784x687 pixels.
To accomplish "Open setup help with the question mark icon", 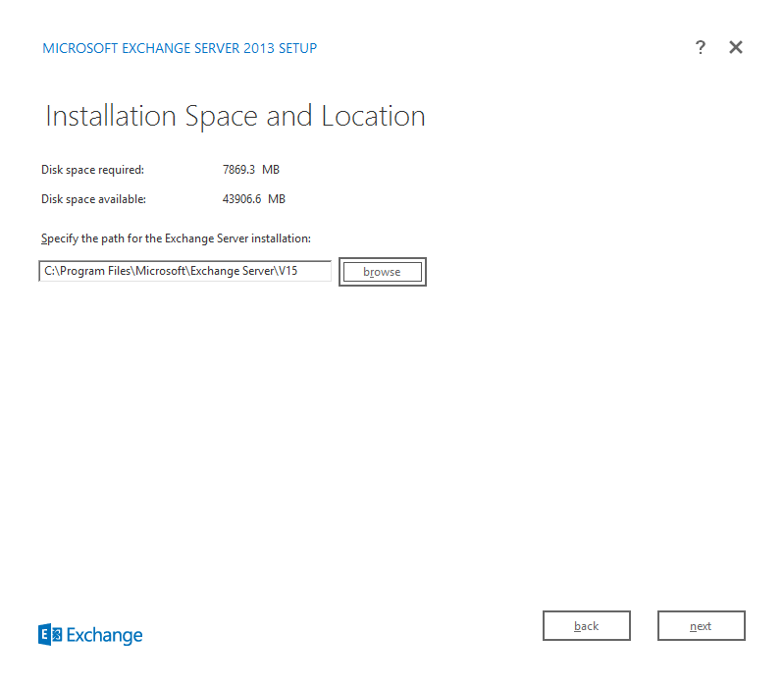I will [x=700, y=47].
